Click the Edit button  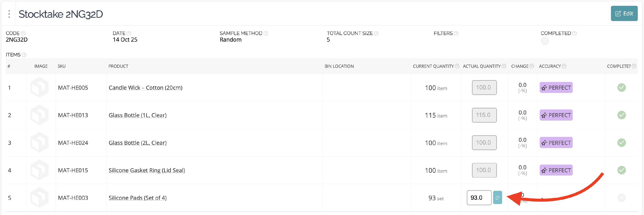pyautogui.click(x=624, y=14)
